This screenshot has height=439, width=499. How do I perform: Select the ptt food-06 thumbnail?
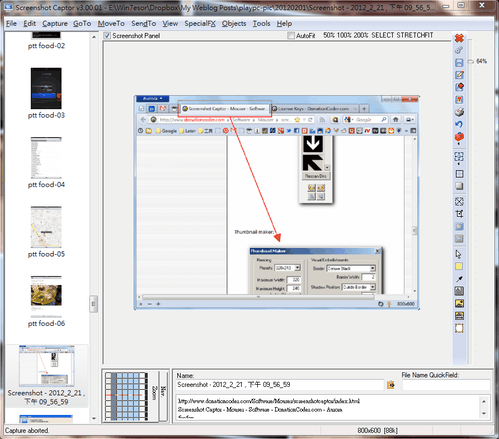coord(46,296)
